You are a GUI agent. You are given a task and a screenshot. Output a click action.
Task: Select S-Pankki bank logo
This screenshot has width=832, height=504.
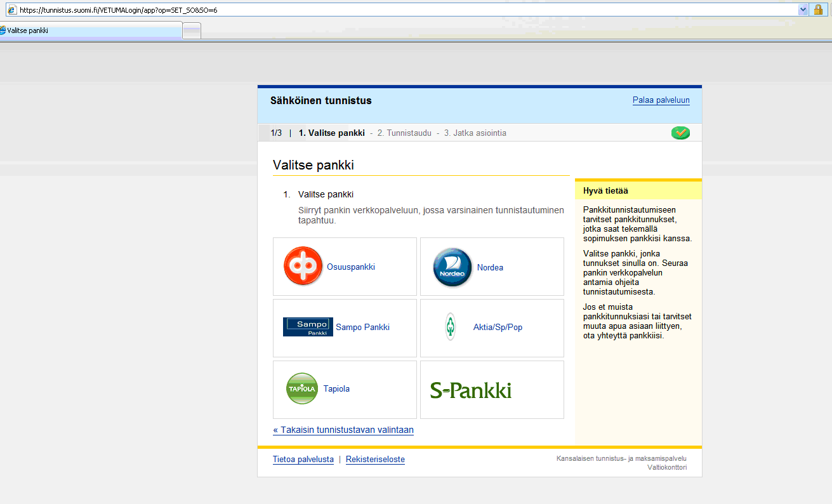[x=471, y=390]
